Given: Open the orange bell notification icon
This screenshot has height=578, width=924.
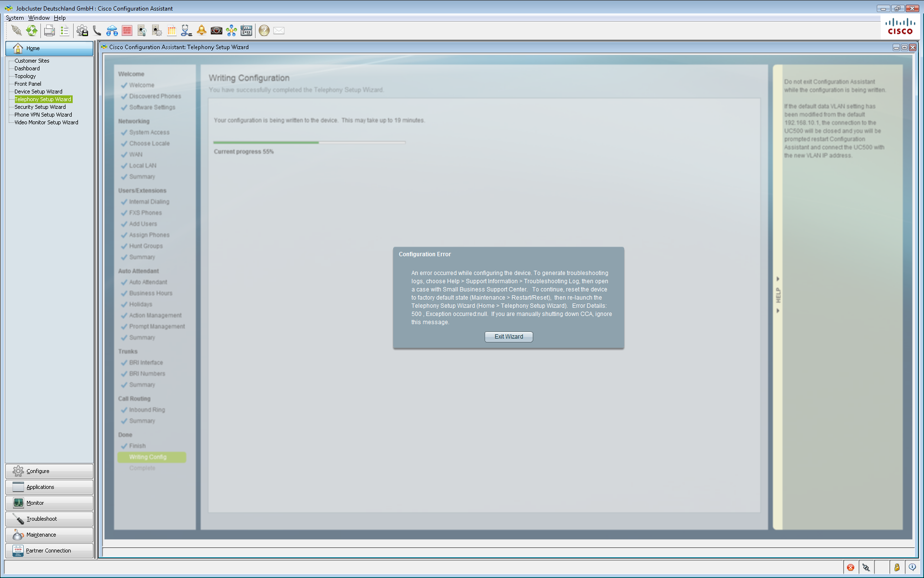Looking at the screenshot, I should coord(202,31).
